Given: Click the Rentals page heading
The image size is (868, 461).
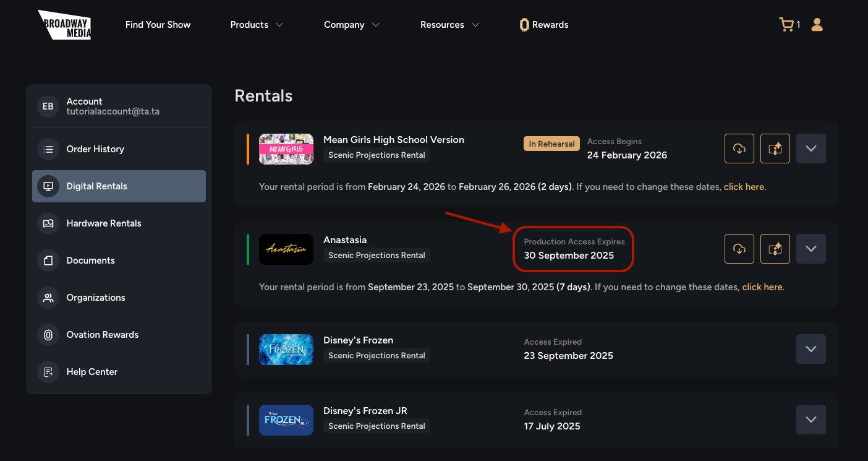Looking at the screenshot, I should tap(263, 96).
